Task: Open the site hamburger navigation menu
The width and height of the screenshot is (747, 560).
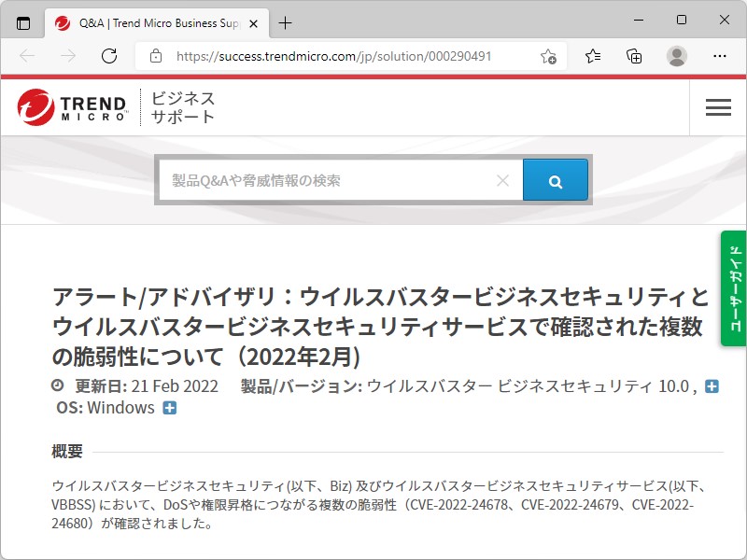Action: tap(718, 106)
